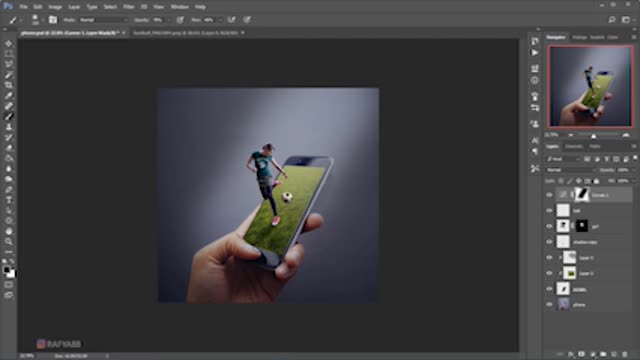
Task: Select the shadow copy layer name
Action: [584, 242]
